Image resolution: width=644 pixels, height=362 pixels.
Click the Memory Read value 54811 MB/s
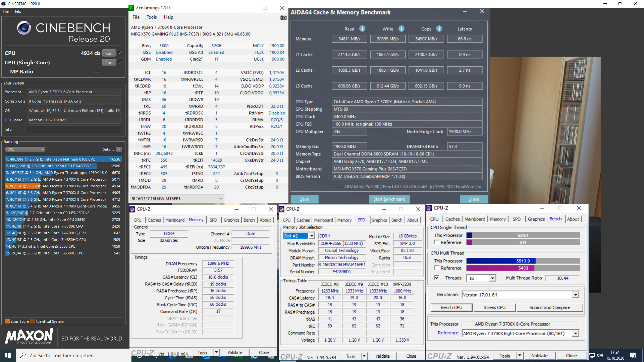coord(349,39)
